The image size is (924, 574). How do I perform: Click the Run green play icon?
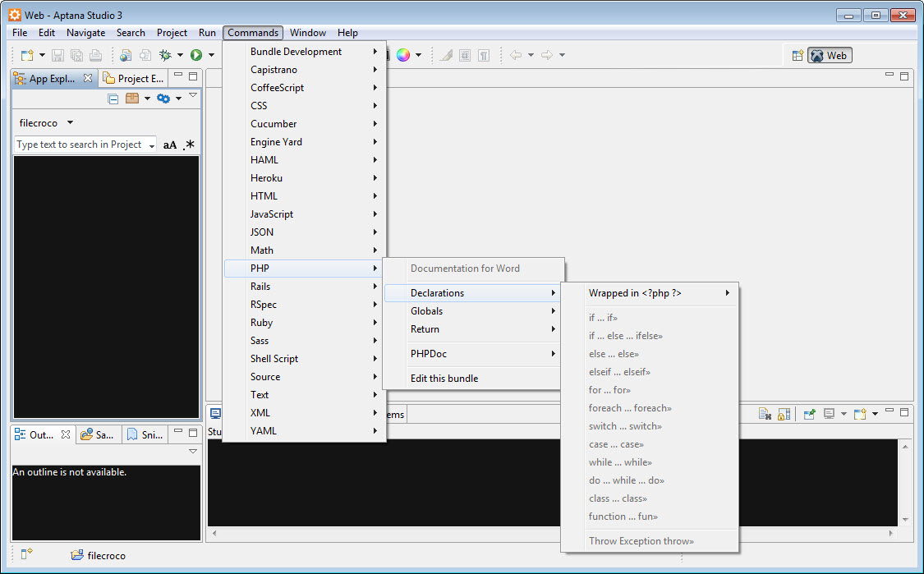click(196, 55)
